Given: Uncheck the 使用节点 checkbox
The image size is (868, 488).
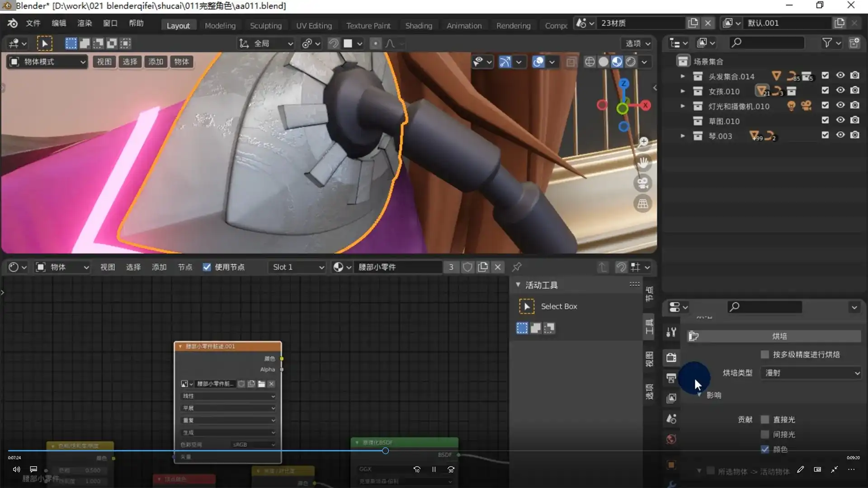Looking at the screenshot, I should (x=207, y=267).
